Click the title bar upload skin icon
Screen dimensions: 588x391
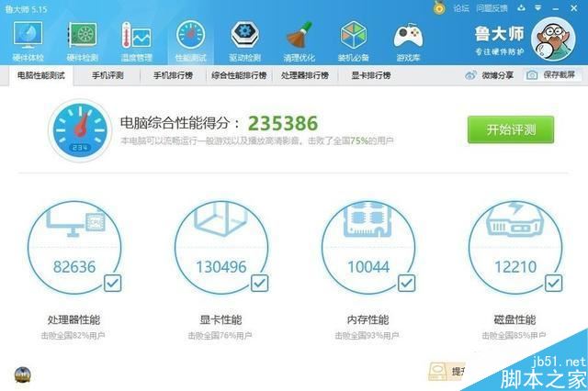click(x=521, y=7)
